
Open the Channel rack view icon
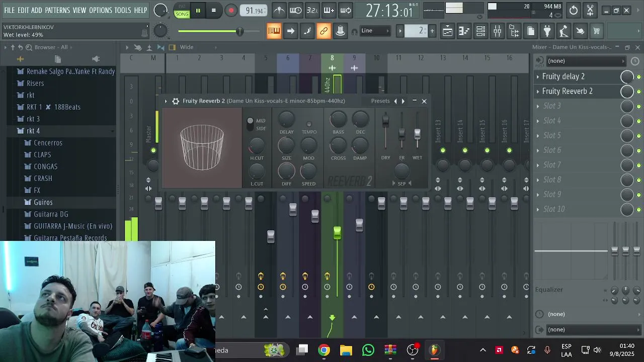(x=480, y=31)
